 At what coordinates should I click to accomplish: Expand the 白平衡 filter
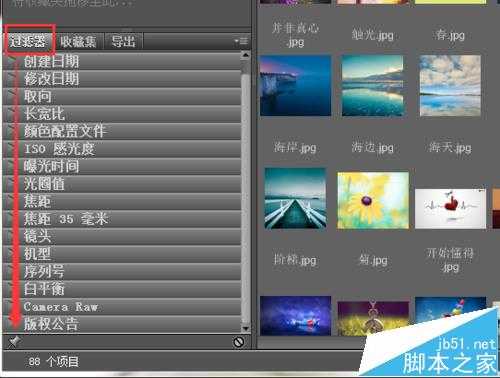pyautogui.click(x=122, y=289)
